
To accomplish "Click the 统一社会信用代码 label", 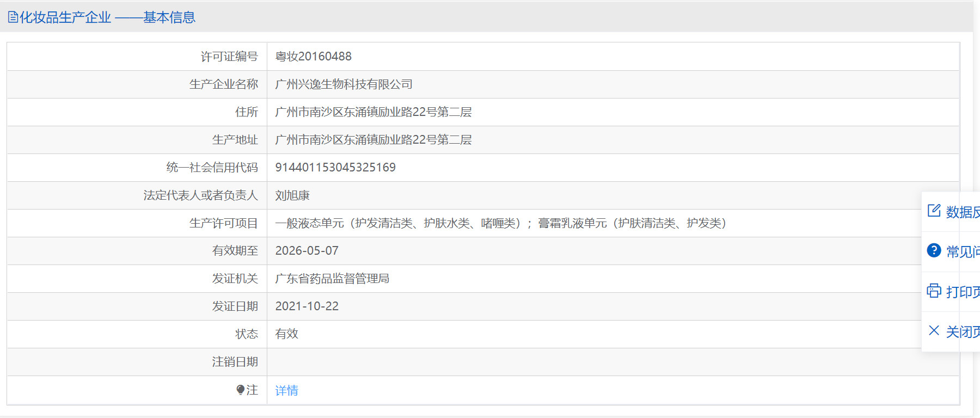I will 212,168.
